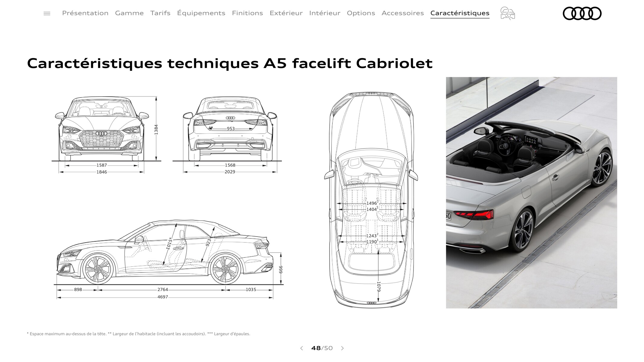
Task: Open the Gamme section
Action: point(129,13)
